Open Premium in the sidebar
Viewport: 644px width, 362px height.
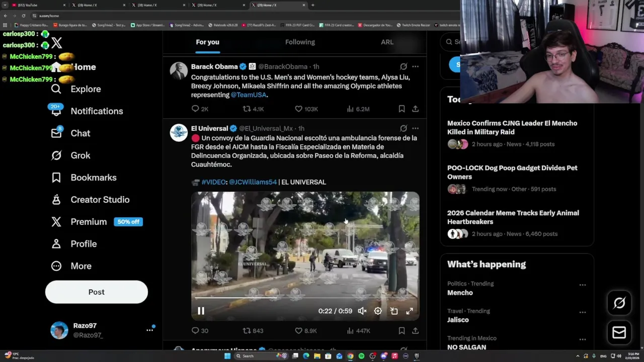click(97, 222)
